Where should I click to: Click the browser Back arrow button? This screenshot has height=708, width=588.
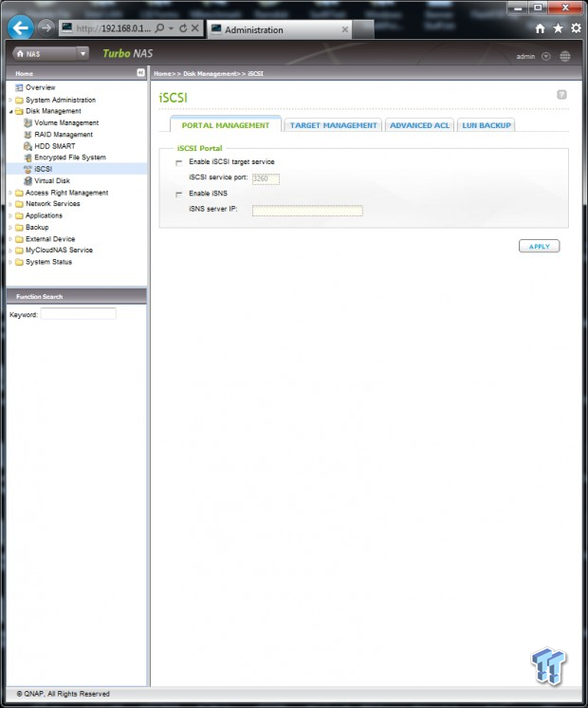coord(21,28)
